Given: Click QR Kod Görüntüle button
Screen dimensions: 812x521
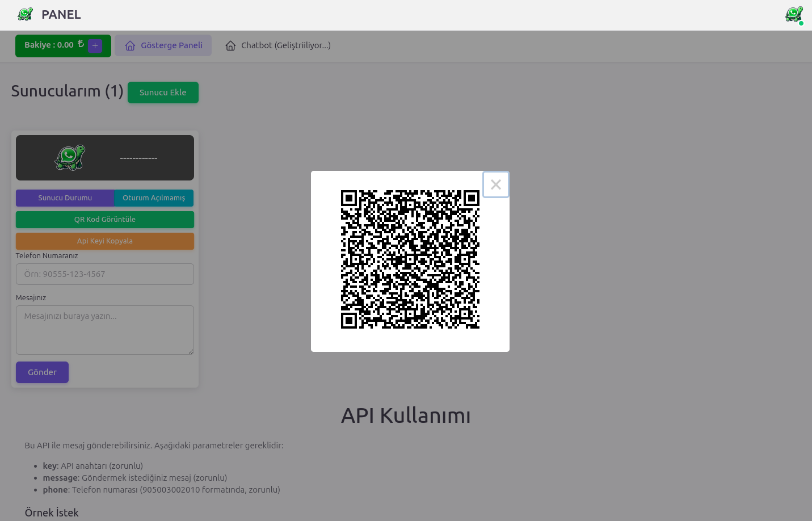Looking at the screenshot, I should click(x=105, y=220).
